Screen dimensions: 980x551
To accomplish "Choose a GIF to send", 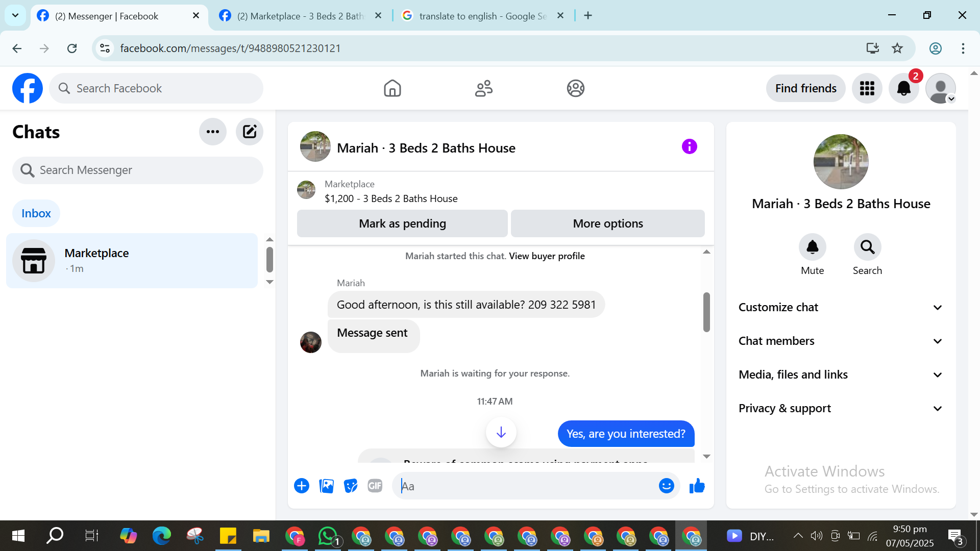I will click(x=375, y=486).
